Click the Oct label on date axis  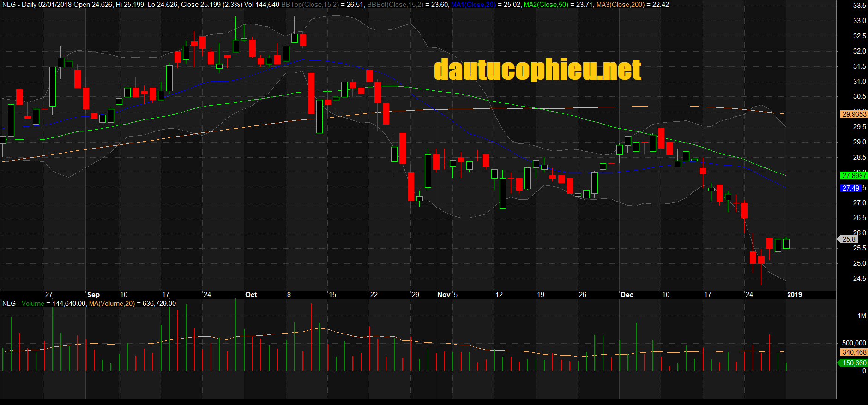251,295
